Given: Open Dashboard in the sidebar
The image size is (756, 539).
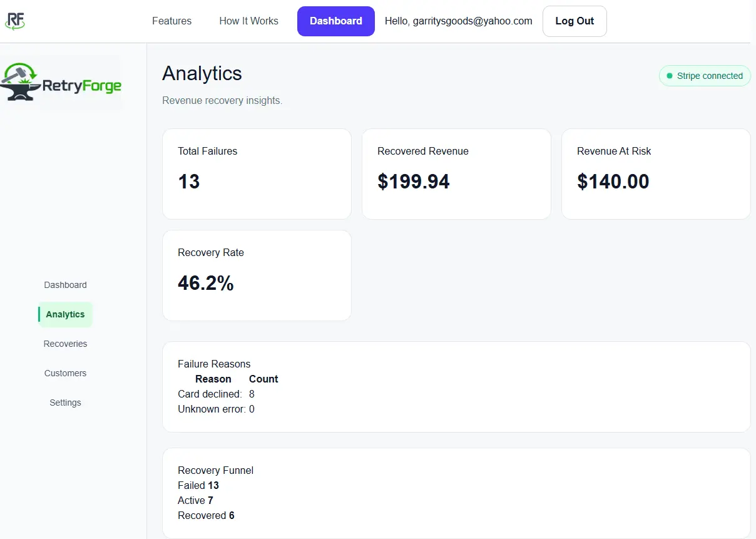Looking at the screenshot, I should tap(65, 285).
